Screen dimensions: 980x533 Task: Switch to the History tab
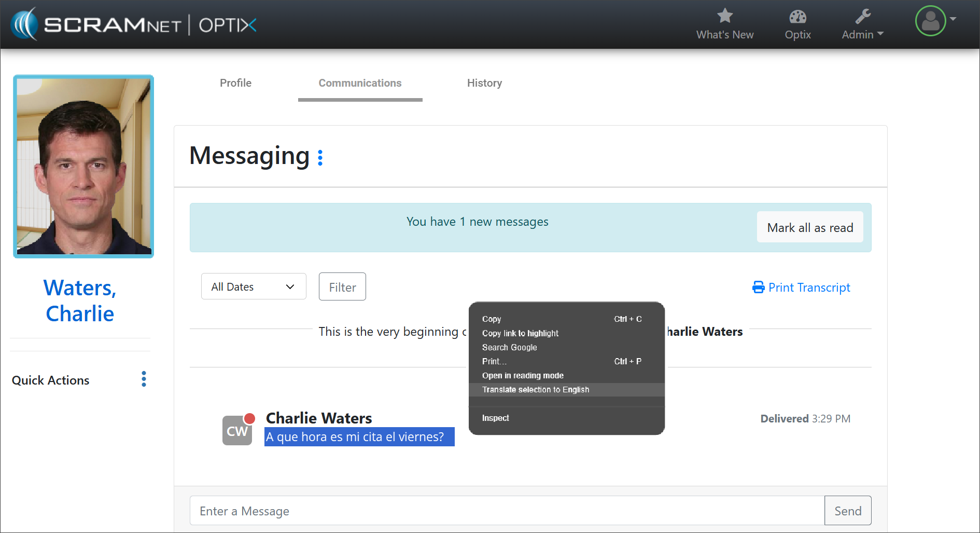484,83
